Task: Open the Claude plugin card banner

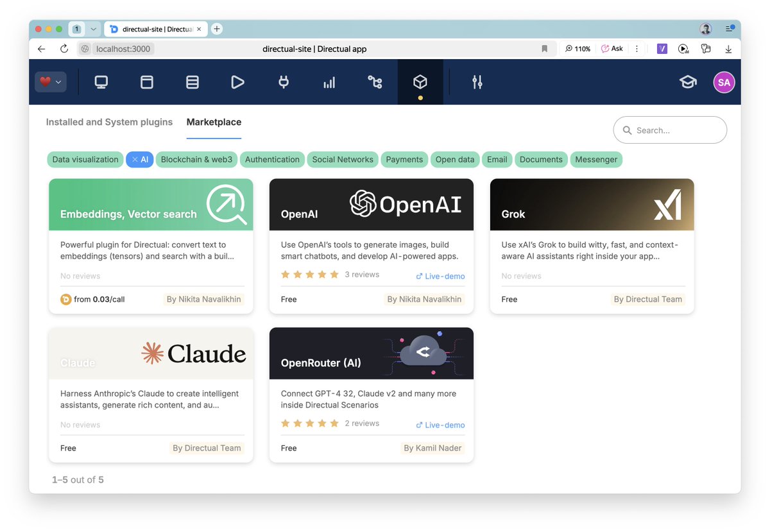Action: click(151, 354)
